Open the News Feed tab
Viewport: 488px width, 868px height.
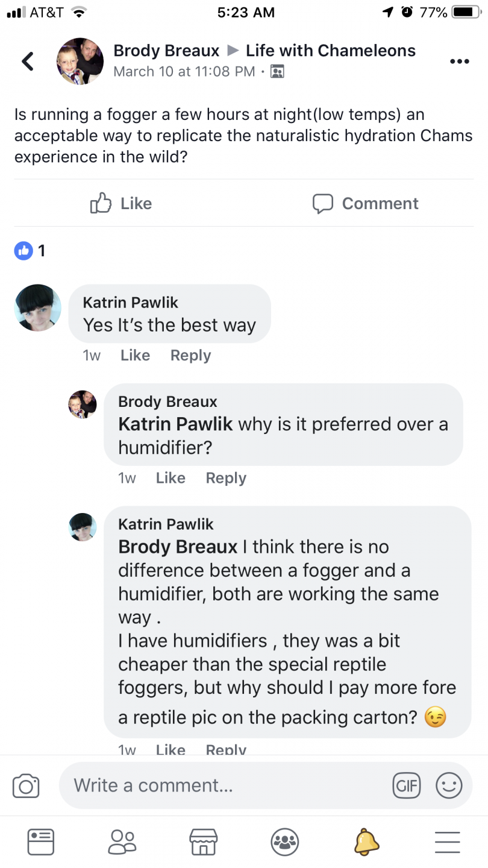click(41, 841)
